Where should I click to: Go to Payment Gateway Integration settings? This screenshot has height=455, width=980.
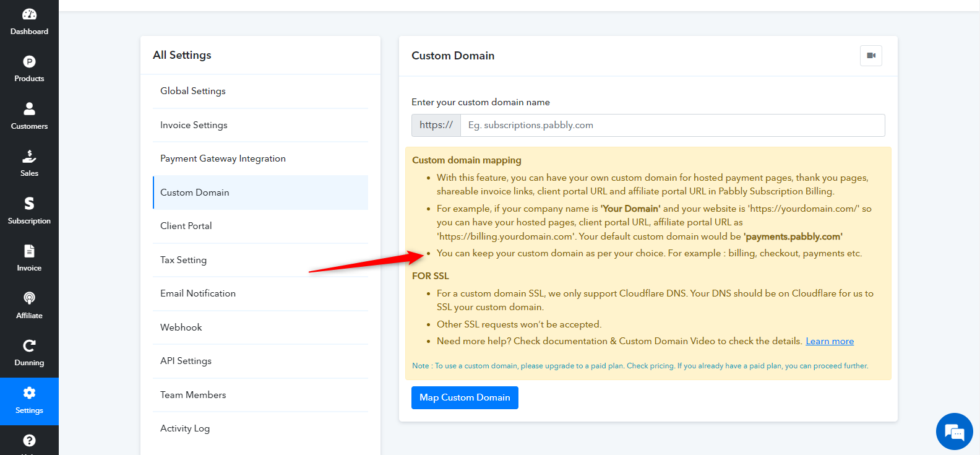pos(260,158)
